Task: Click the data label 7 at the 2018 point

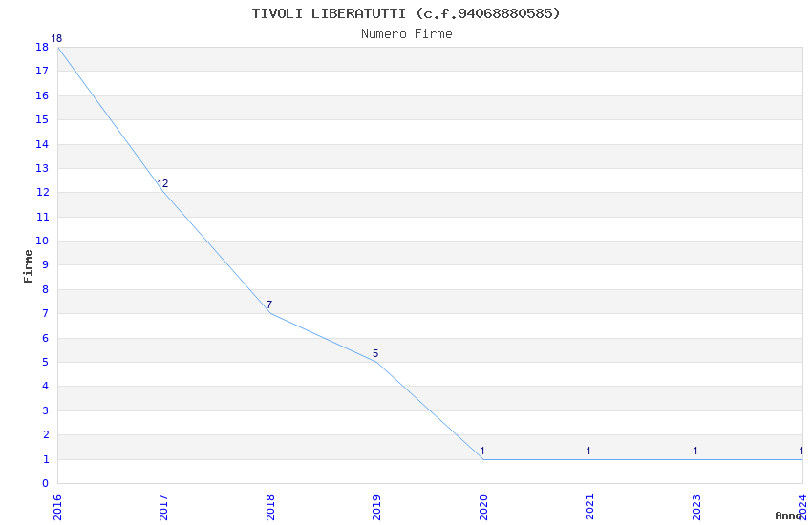Action: coord(269,304)
